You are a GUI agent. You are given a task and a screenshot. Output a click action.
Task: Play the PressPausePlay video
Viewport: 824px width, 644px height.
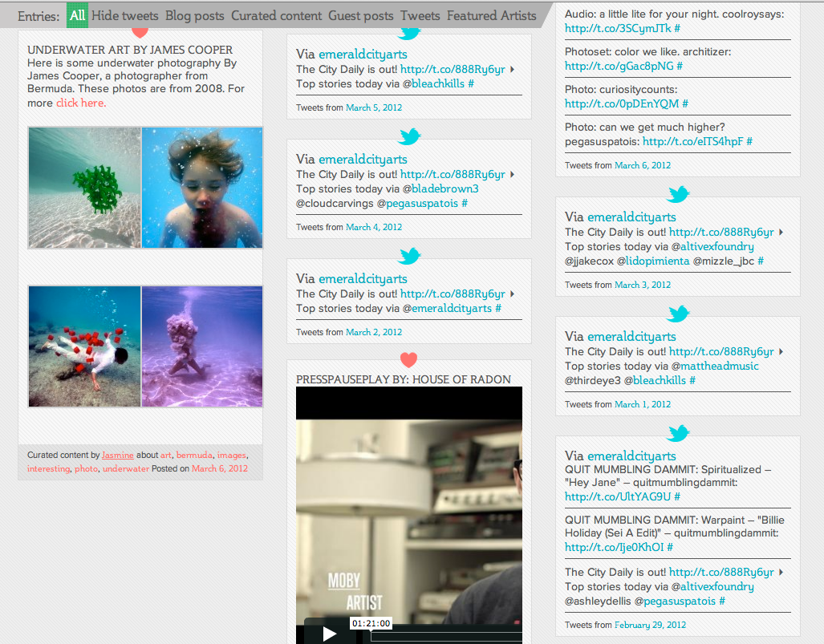[329, 634]
